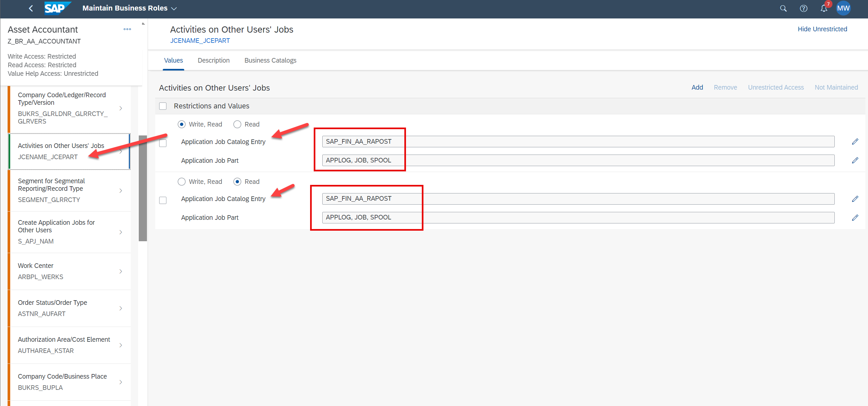The height and width of the screenshot is (406, 868).
Task: Select Segment for Segmental Reporting/Record Type item
Action: [x=69, y=191]
